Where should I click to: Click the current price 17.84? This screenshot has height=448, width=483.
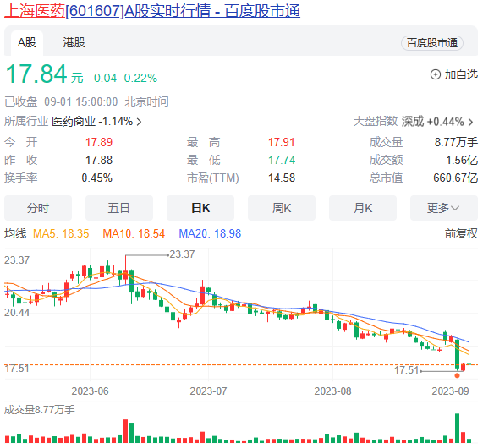36,74
